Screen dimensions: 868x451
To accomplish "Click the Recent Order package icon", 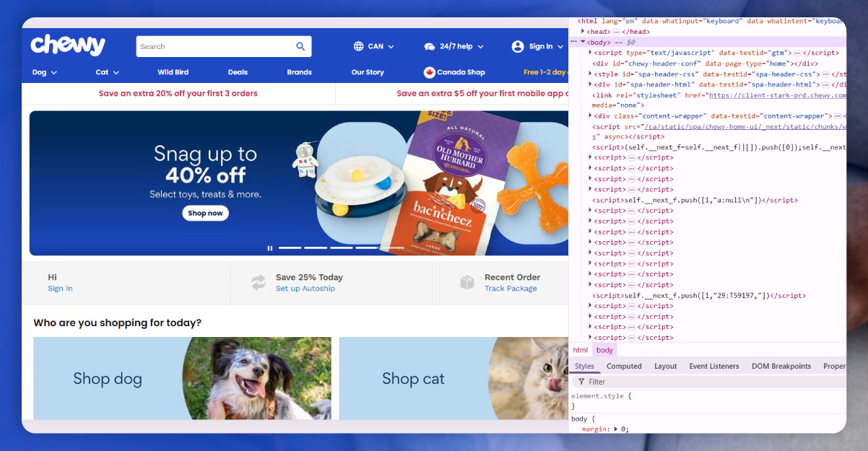I will (x=467, y=282).
